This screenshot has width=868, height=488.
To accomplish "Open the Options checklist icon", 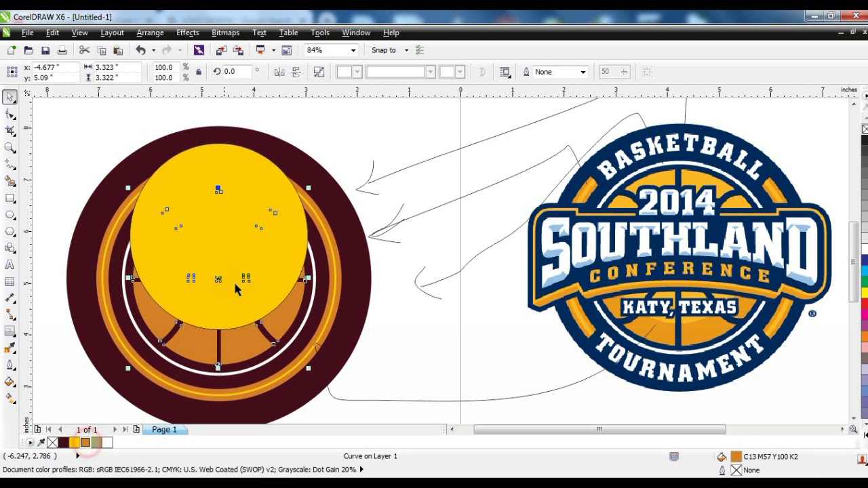I will pos(420,50).
